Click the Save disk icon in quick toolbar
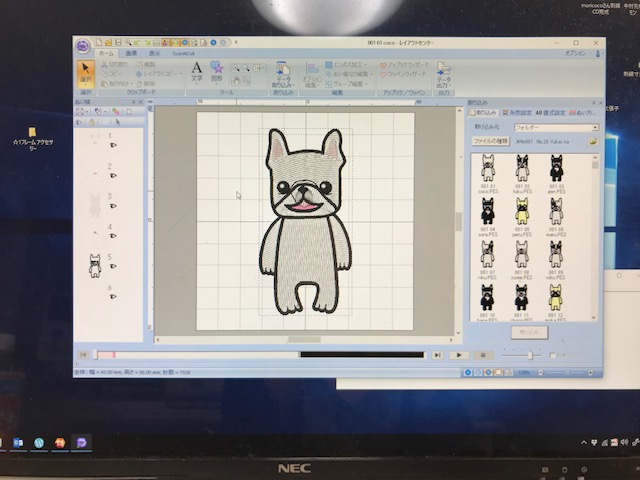This screenshot has height=480, width=640. tap(118, 42)
